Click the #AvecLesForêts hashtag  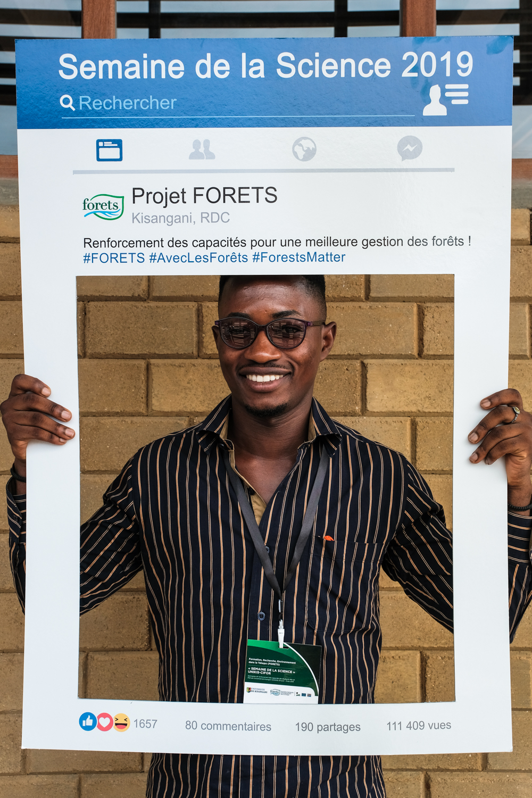coord(198,257)
